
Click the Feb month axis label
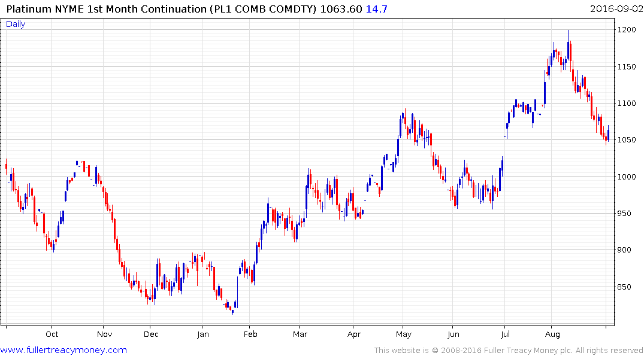250,334
